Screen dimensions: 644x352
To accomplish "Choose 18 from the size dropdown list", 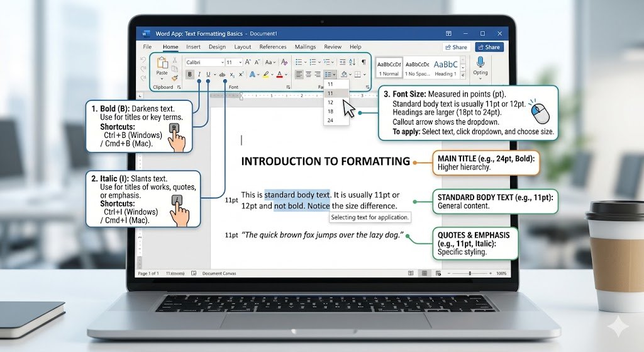I will pos(336,111).
